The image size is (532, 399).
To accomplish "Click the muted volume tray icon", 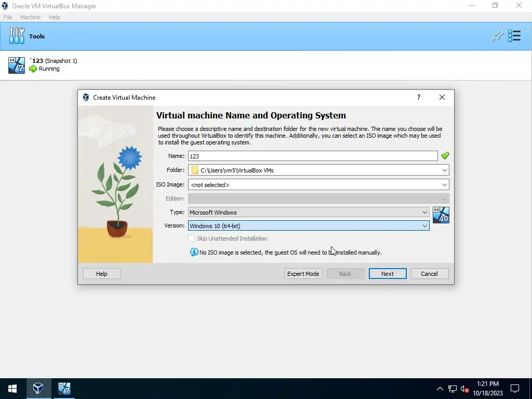I will click(464, 389).
